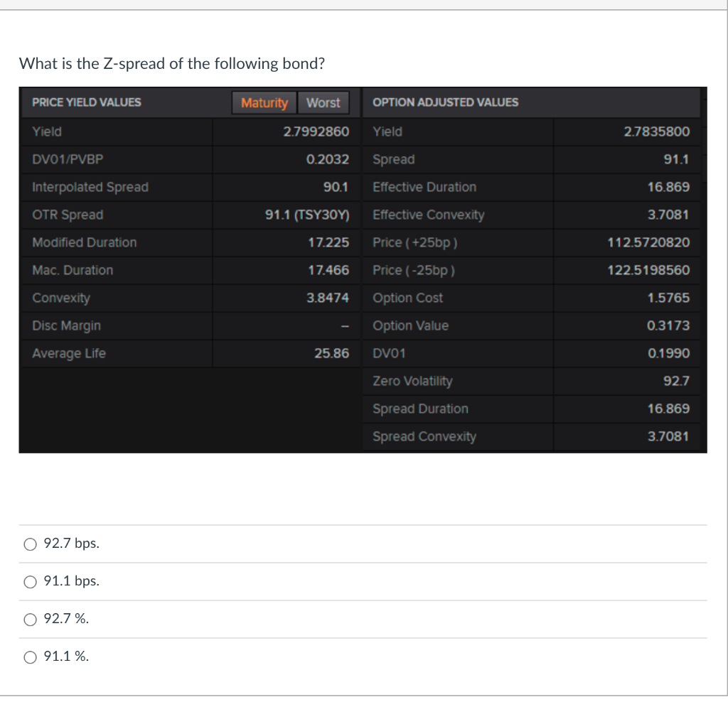Select the 92.7 bps. radio option
This screenshot has height=707, width=728.
click(31, 544)
